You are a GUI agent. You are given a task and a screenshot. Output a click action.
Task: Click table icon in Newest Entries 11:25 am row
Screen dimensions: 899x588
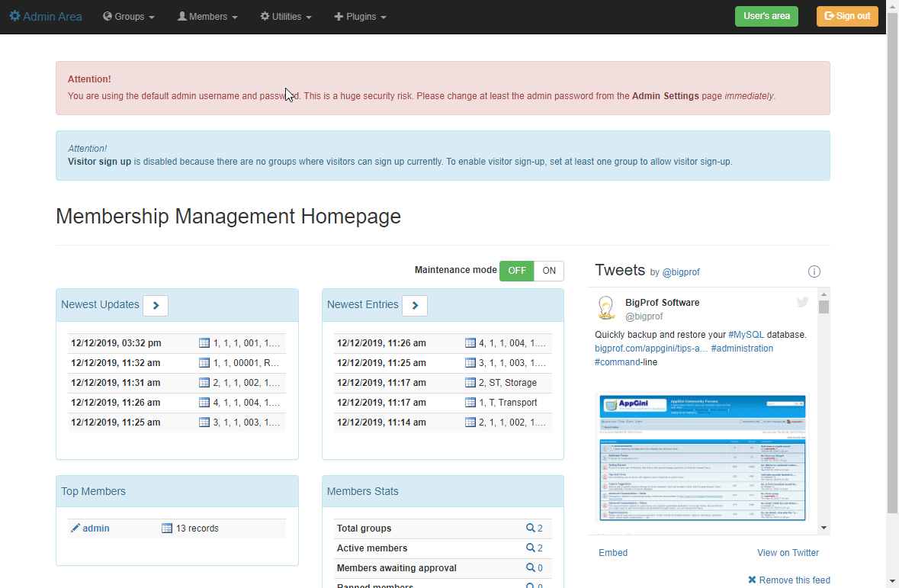click(470, 362)
